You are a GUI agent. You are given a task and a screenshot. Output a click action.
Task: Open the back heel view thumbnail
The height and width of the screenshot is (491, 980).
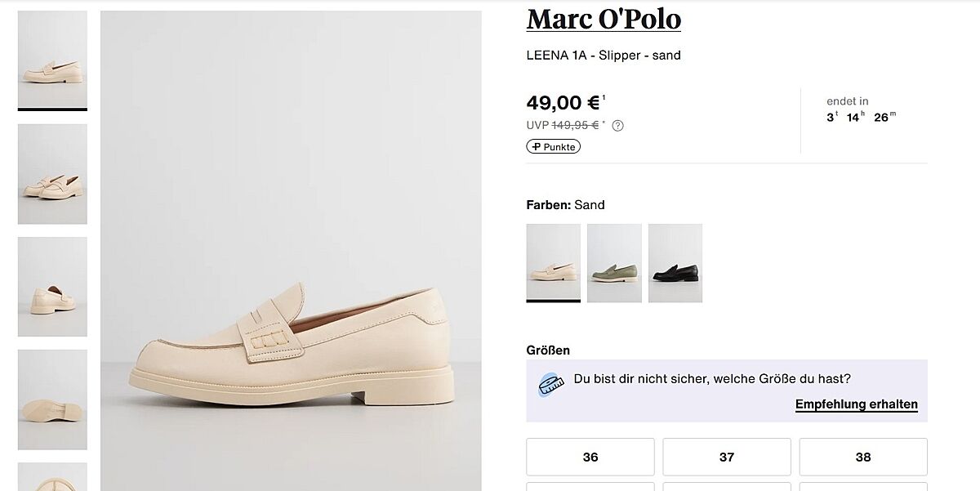(x=52, y=286)
